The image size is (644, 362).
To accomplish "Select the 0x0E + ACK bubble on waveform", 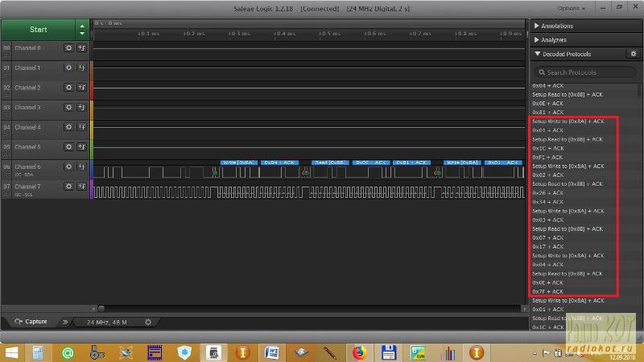I will click(371, 162).
